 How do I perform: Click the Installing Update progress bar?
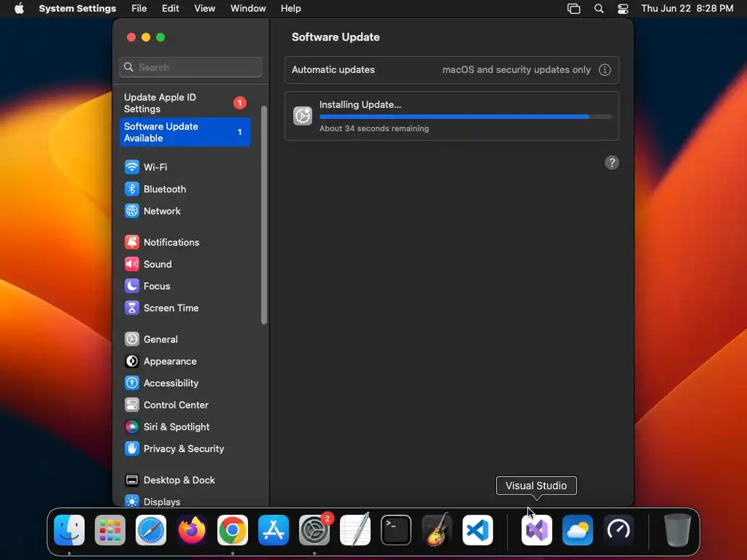click(x=465, y=117)
